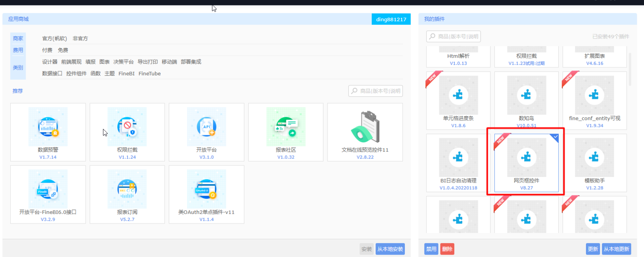Choose the 决策平台 category
The height and width of the screenshot is (257, 644).
click(124, 62)
